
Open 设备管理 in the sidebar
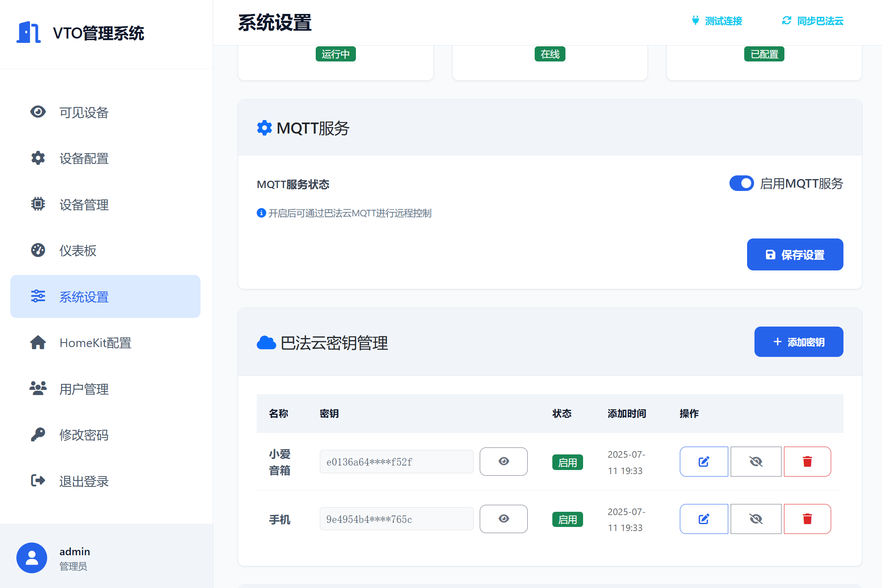(x=84, y=204)
